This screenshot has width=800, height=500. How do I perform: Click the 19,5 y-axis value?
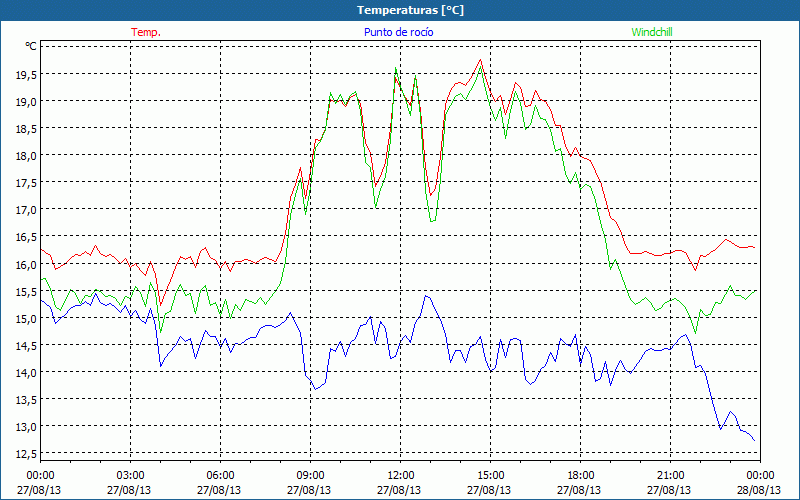26,74
